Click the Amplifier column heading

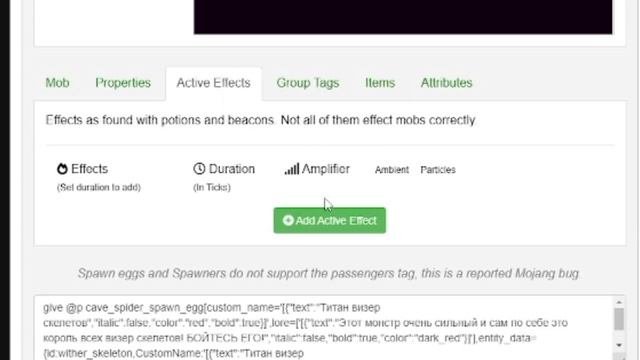(326, 169)
